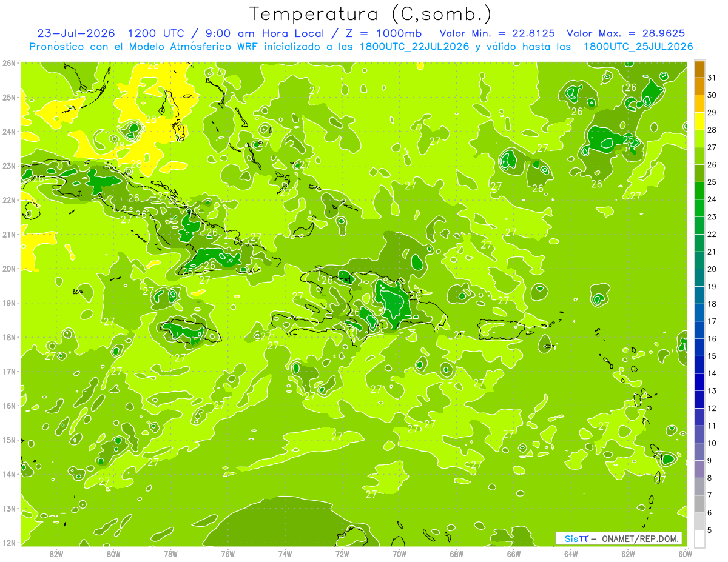The width and height of the screenshot is (728, 562).
Task: Select the "23N" latitude axis label
Action: pos(9,166)
